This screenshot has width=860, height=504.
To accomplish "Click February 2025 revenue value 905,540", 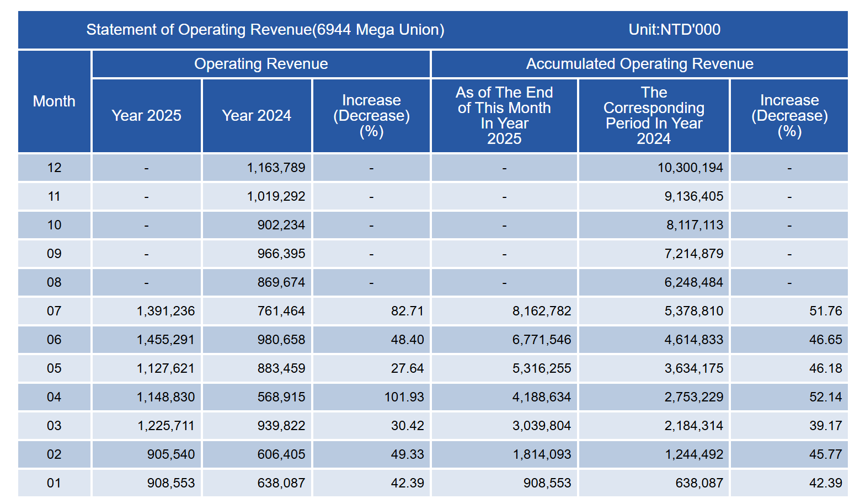I will pyautogui.click(x=171, y=454).
